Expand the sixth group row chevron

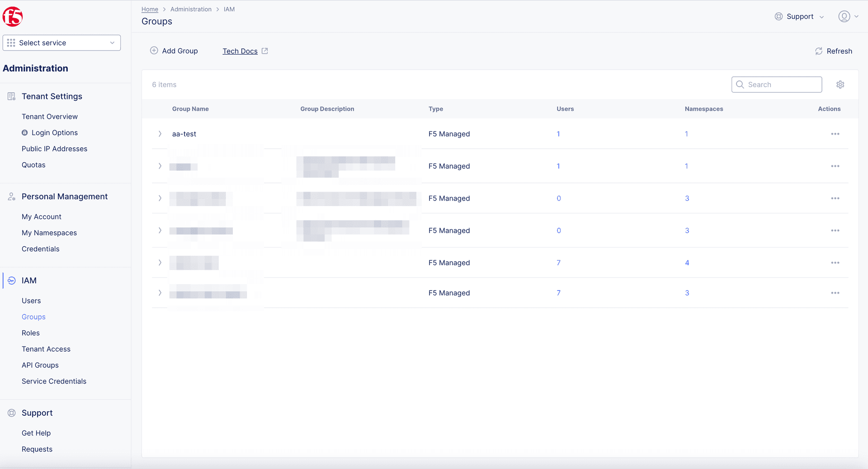pyautogui.click(x=160, y=293)
